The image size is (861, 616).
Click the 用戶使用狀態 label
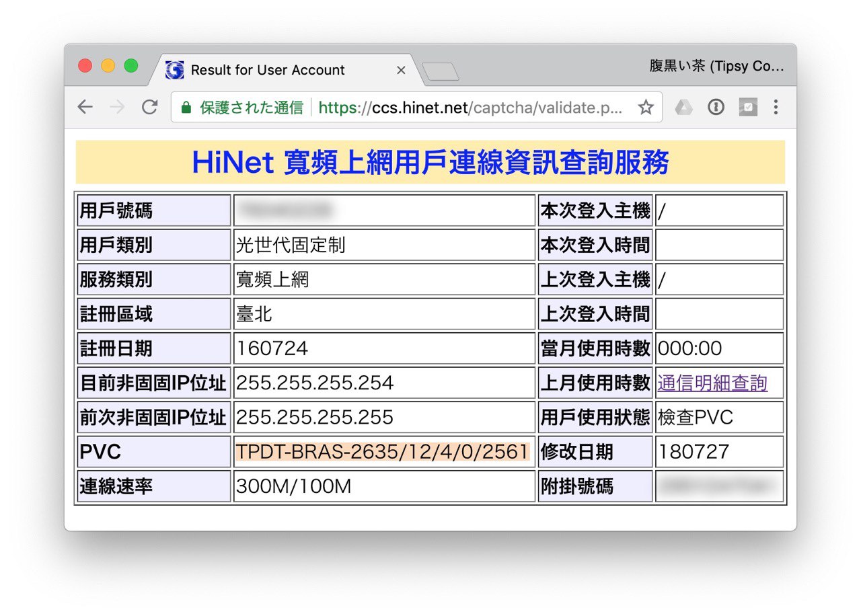pos(595,417)
